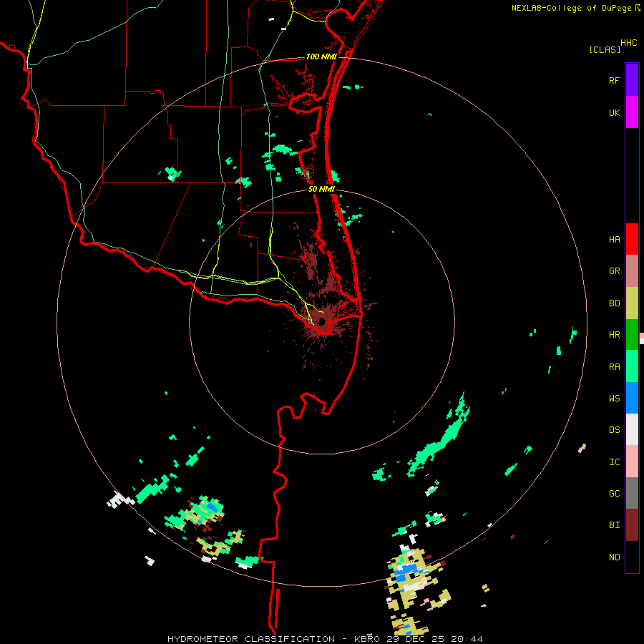The image size is (644, 644).
Task: Click the magenta UK color swatch
Action: tap(632, 112)
